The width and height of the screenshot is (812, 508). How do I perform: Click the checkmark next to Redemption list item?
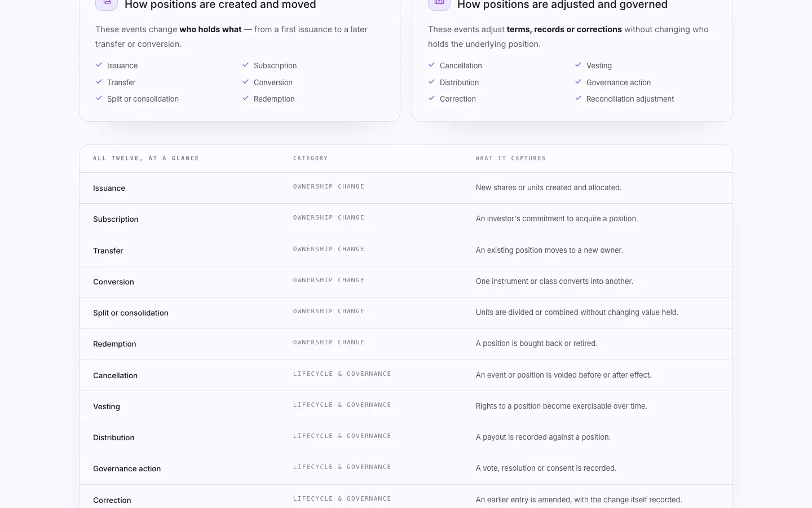click(x=246, y=98)
